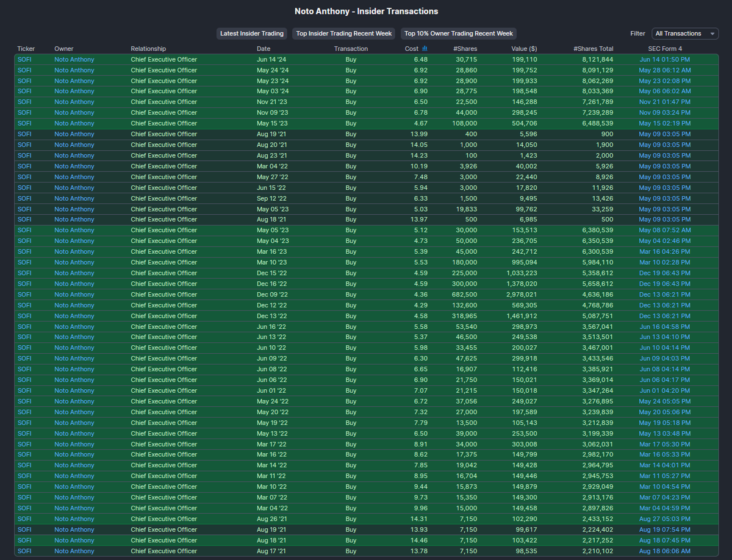The image size is (732, 560).
Task: Sort by the Ticker column header
Action: (26, 49)
